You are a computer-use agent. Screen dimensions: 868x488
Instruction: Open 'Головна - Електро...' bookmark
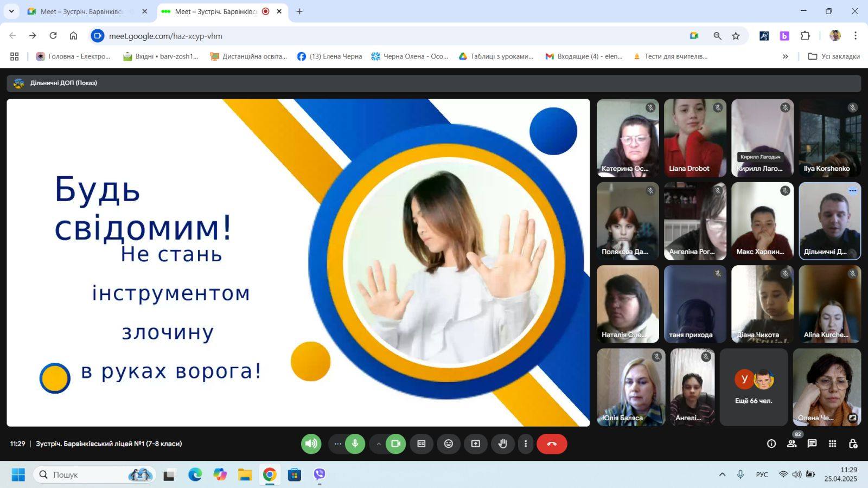click(x=73, y=56)
